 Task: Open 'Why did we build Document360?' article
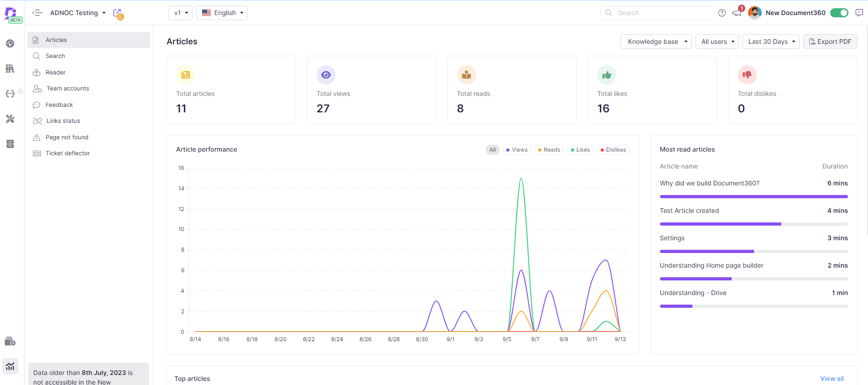point(709,183)
